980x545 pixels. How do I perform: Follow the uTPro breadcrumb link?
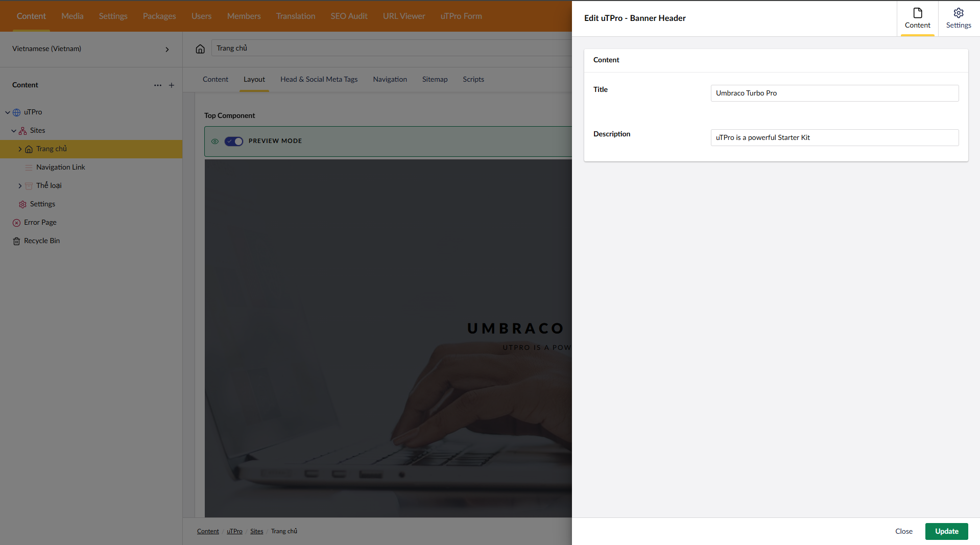pyautogui.click(x=234, y=532)
